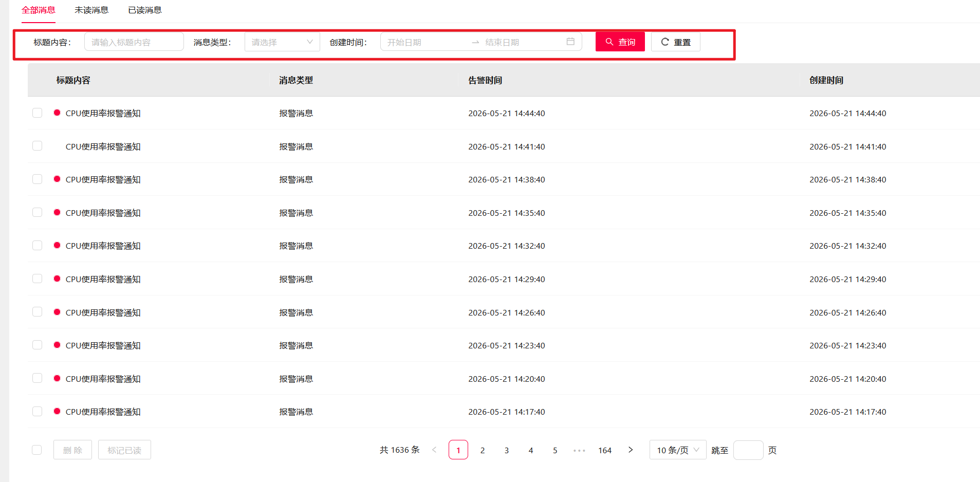Check the row for 14:20:40 alert
This screenshot has width=980, height=482.
pos(37,378)
